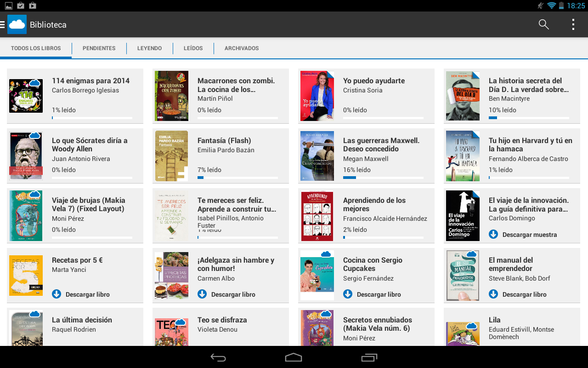Tap download arrow for El viaje de la innovación
Image resolution: width=588 pixels, height=368 pixels.
click(x=493, y=234)
